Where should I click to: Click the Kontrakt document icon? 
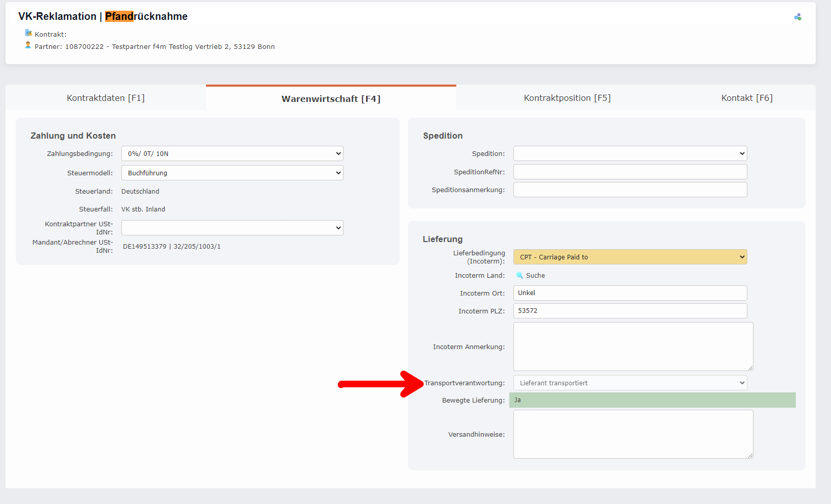(x=28, y=33)
